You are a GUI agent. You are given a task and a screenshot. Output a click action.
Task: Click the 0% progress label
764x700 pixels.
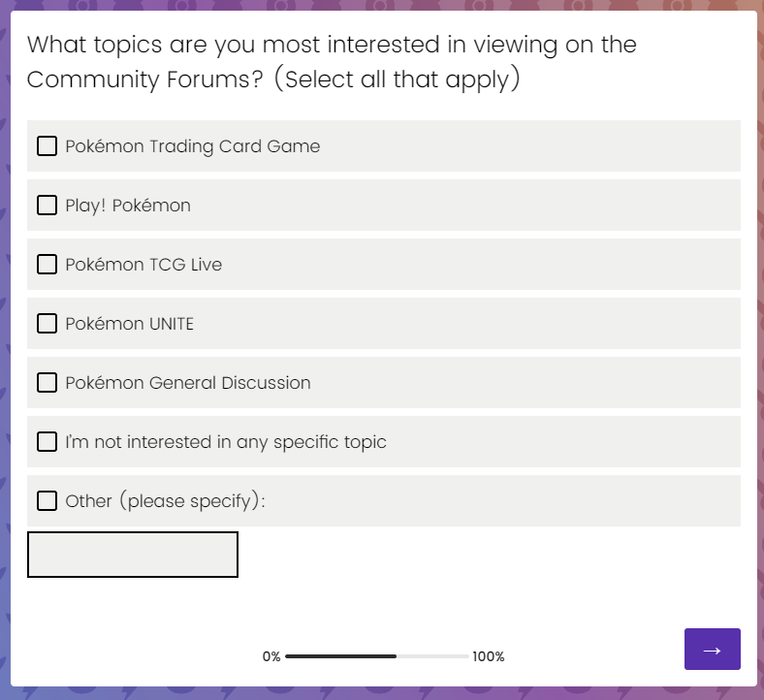click(x=271, y=656)
